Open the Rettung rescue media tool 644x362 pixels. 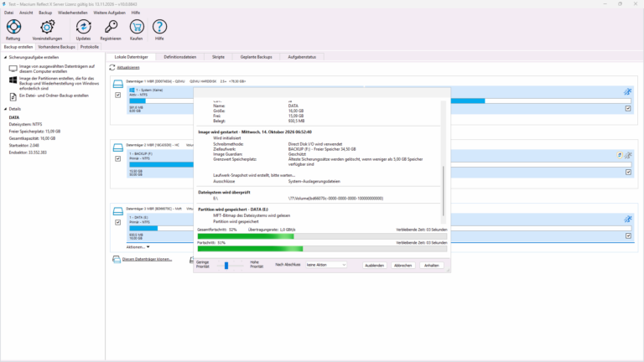13,27
